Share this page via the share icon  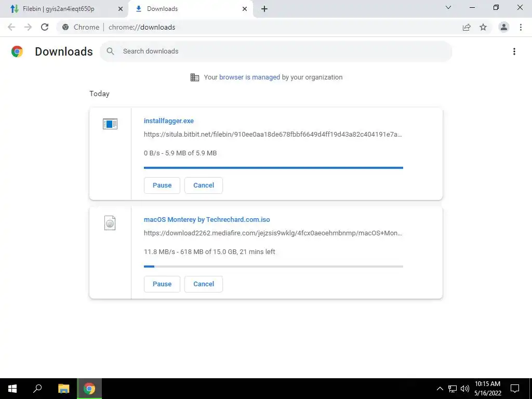point(467,27)
